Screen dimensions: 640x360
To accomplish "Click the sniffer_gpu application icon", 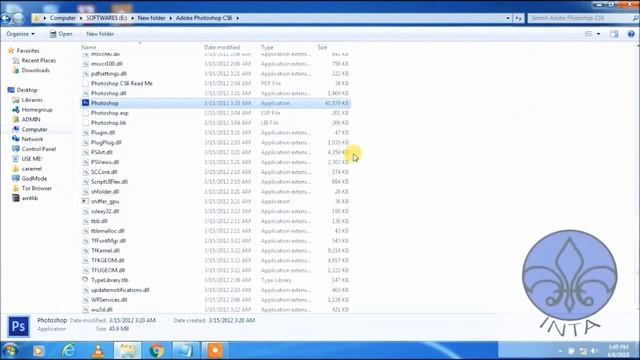I will [x=85, y=201].
